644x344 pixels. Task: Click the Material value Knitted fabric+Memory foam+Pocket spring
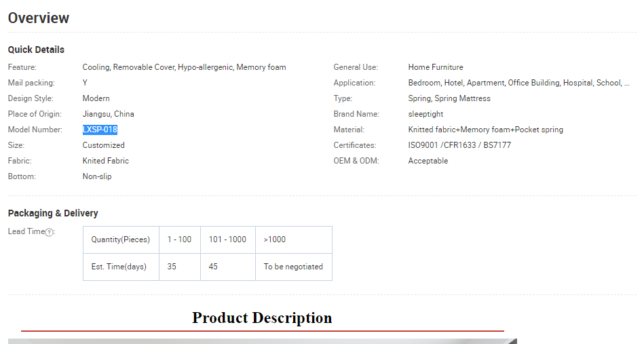click(485, 130)
